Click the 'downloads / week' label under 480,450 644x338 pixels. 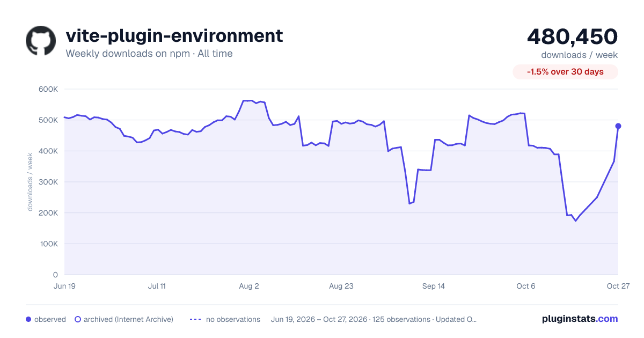pyautogui.click(x=579, y=55)
